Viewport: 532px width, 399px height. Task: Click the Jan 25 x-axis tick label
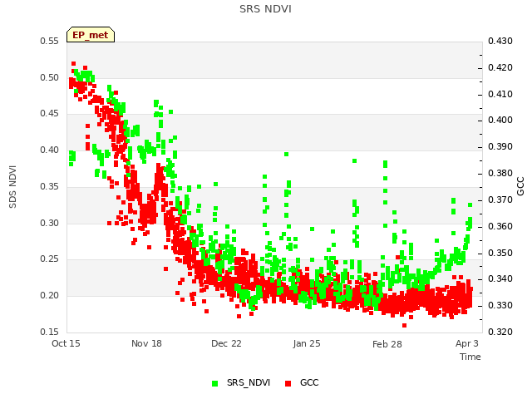pos(307,343)
